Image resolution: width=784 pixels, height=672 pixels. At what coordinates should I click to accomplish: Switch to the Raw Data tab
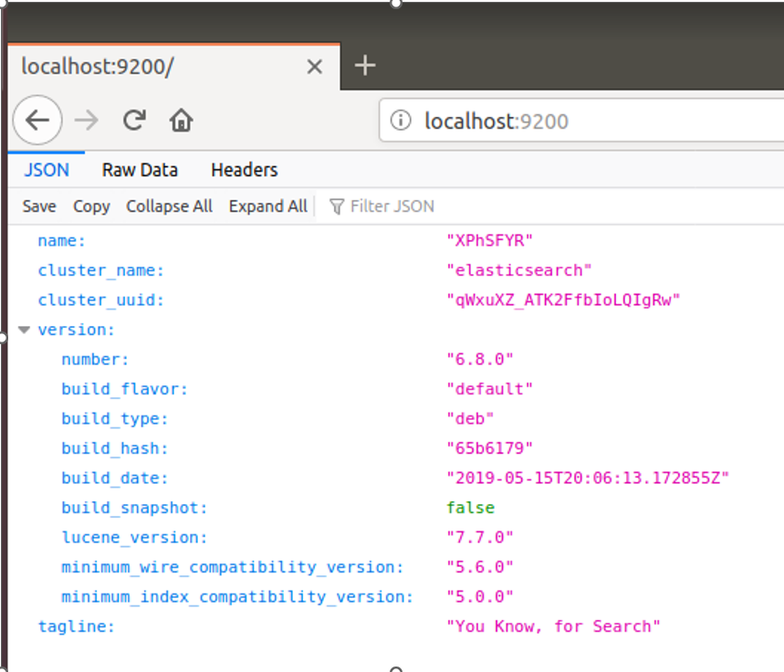[140, 169]
